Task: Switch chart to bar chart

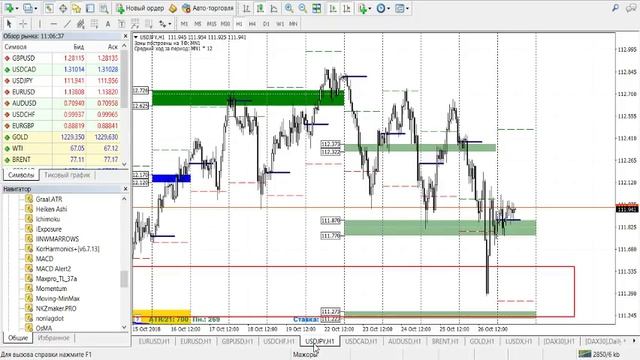Action: click(x=246, y=8)
